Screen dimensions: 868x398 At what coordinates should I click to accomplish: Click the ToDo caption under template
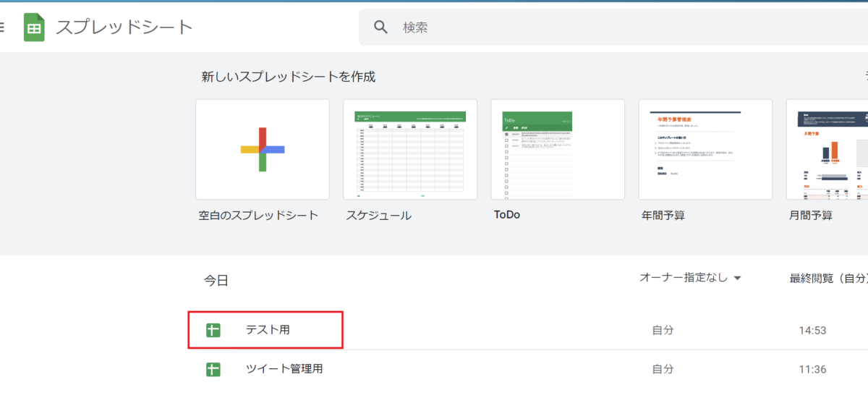click(506, 215)
